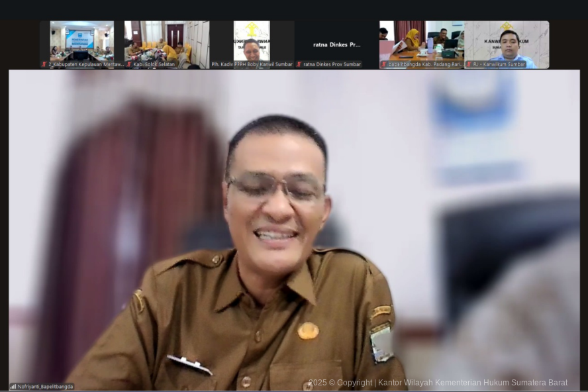Click muted mic icon on Solok Selatan tile

click(129, 65)
